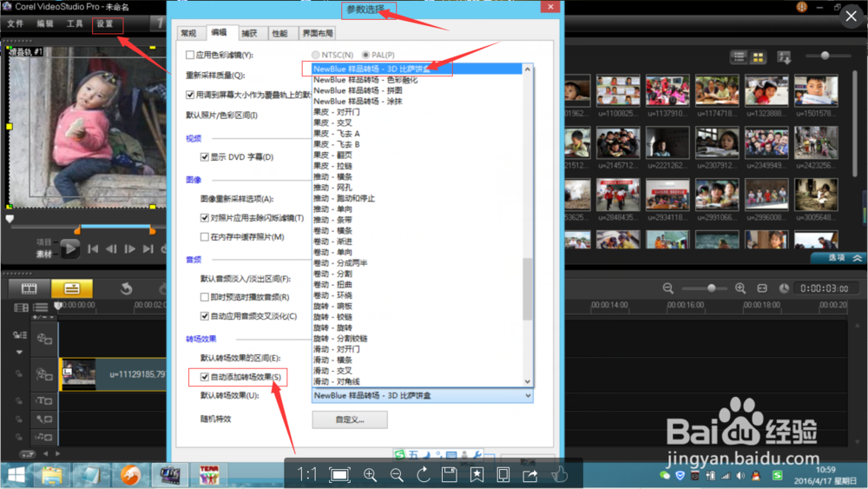Fit image to viewer window
Image resolution: width=868 pixels, height=489 pixels.
click(x=339, y=475)
